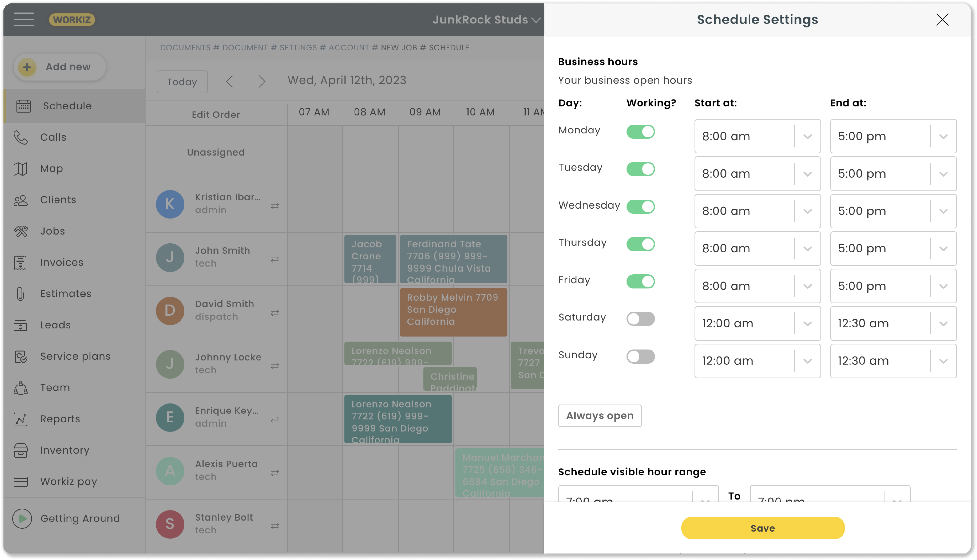Click the Reports chart icon
Screen dimensions: 977x560
point(21,419)
